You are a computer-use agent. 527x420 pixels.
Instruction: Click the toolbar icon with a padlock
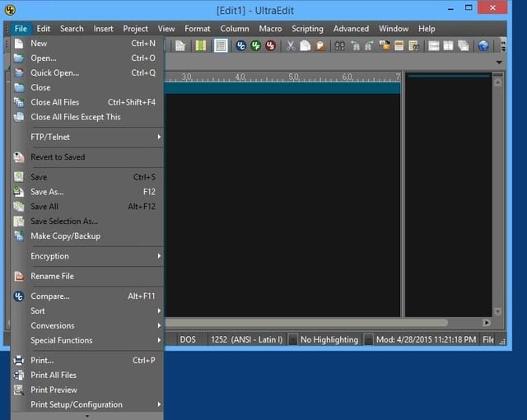pos(385,45)
